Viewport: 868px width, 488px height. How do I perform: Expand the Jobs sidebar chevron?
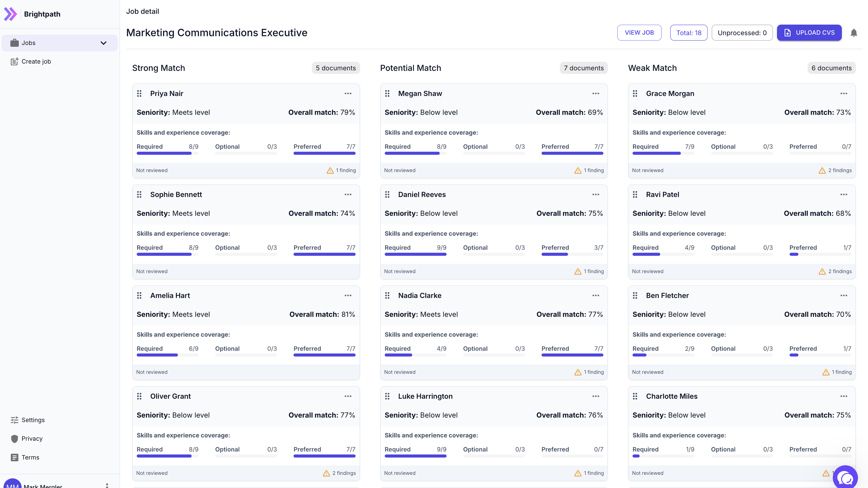point(103,43)
